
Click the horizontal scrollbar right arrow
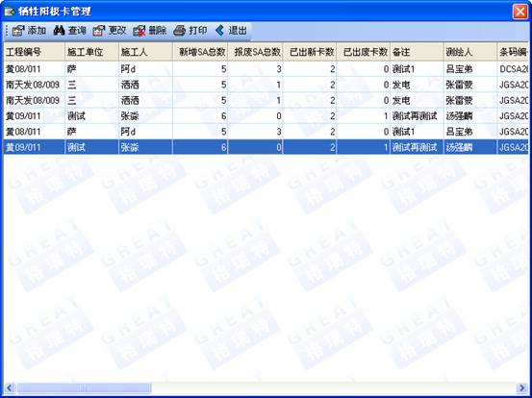[x=521, y=387]
